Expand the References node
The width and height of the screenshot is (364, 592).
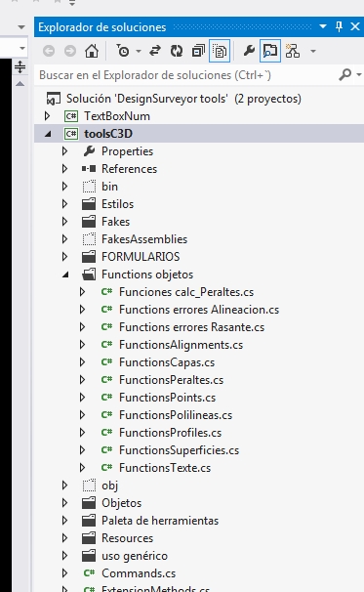pyautogui.click(x=64, y=169)
